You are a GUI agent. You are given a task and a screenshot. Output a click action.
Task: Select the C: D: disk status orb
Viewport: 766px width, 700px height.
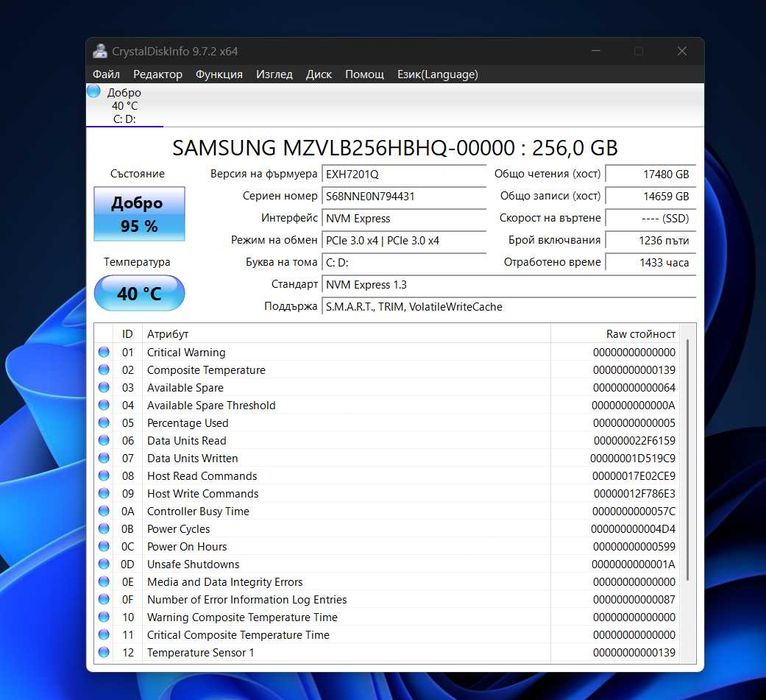click(94, 91)
